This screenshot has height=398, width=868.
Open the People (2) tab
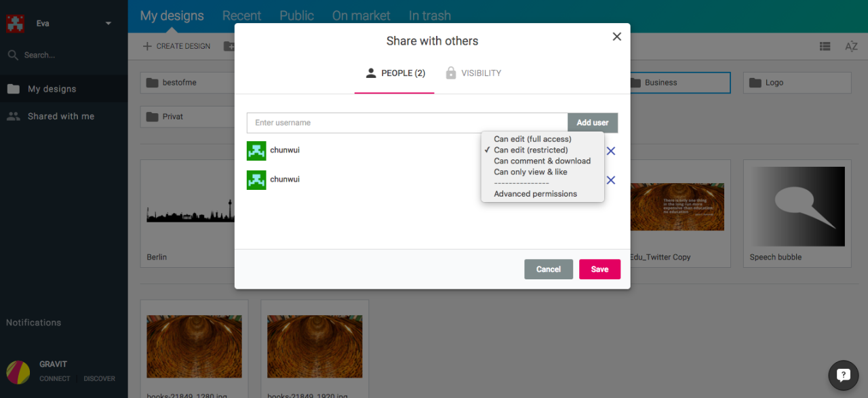[395, 73]
